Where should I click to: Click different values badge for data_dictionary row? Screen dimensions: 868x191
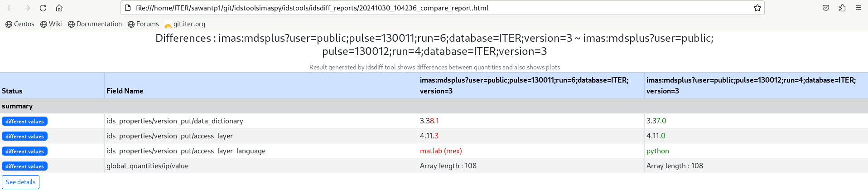tap(24, 121)
